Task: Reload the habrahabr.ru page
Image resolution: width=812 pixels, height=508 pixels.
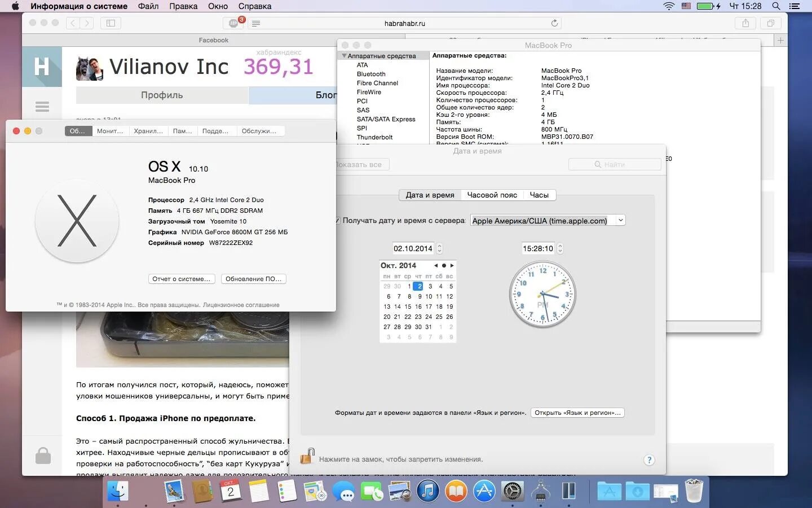Action: [x=554, y=23]
